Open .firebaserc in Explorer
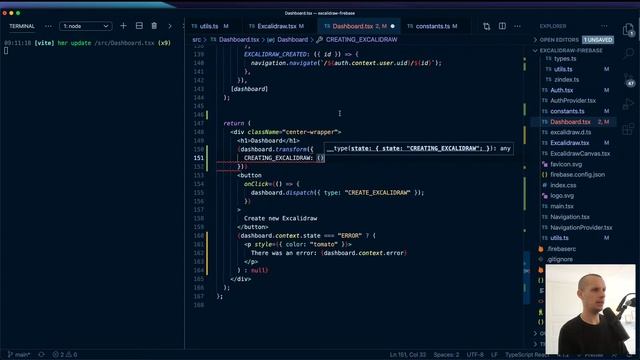Viewport: 640px width, 360px height. click(561, 249)
